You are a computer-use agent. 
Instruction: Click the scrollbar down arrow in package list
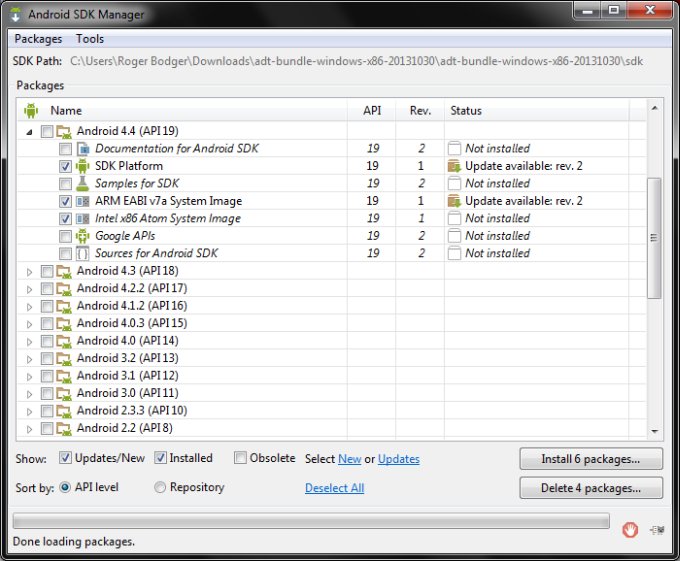654,431
